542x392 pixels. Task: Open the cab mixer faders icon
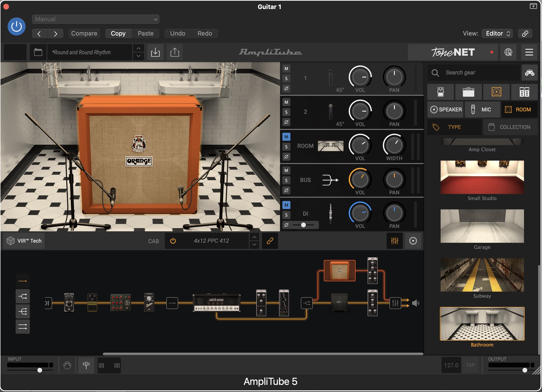coord(395,241)
